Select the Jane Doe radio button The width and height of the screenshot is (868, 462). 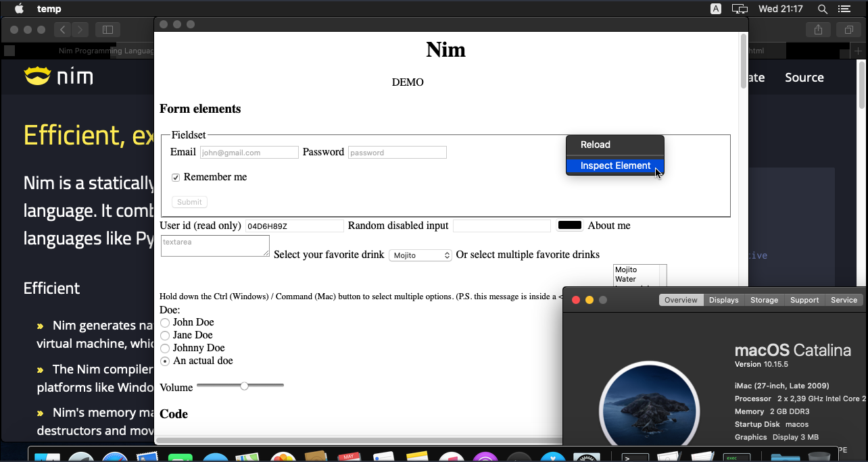point(165,336)
